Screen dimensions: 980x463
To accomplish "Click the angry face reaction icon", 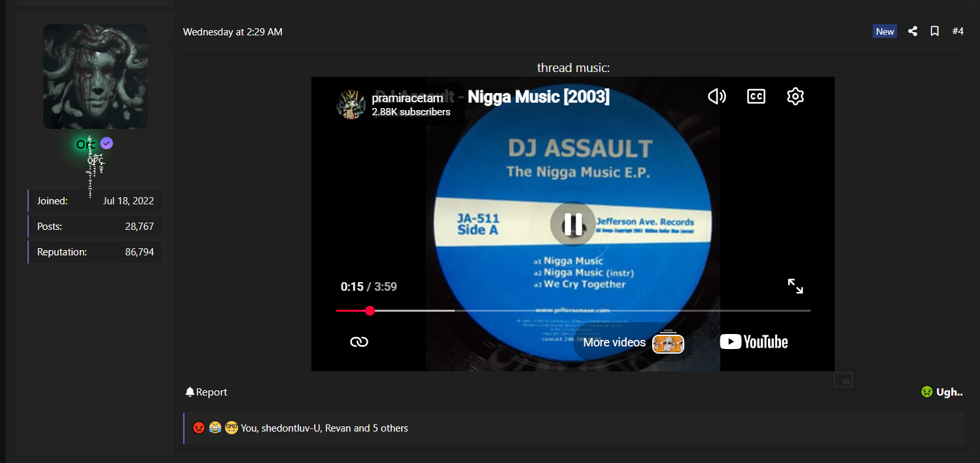I will tap(199, 428).
